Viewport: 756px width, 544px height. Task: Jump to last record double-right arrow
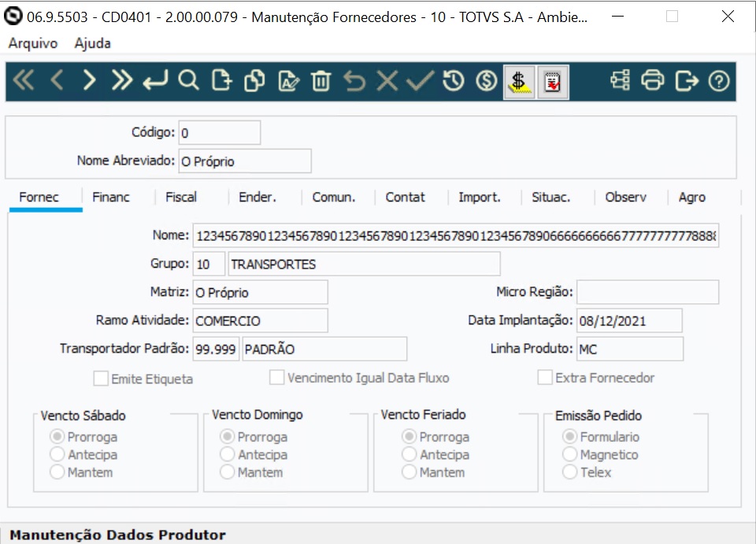pyautogui.click(x=121, y=80)
